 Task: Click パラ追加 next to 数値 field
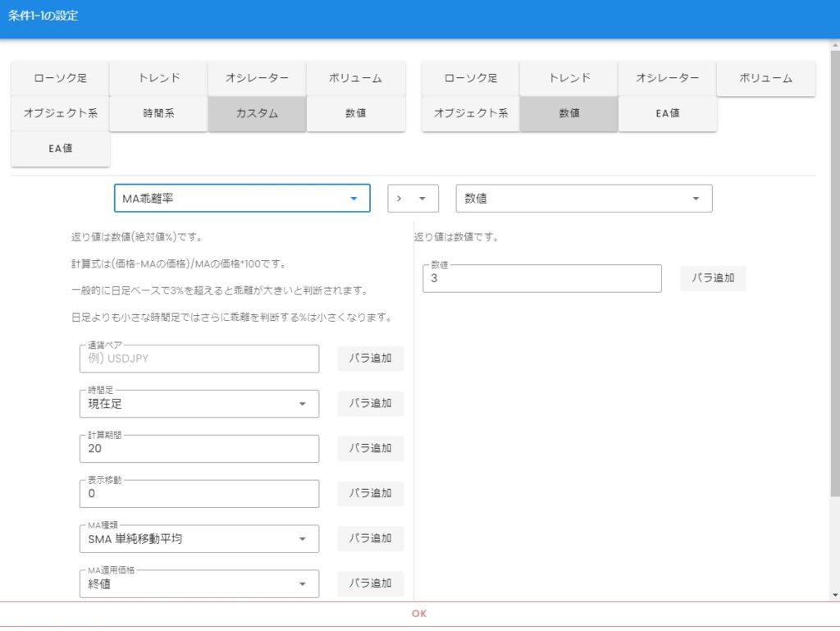pyautogui.click(x=713, y=278)
